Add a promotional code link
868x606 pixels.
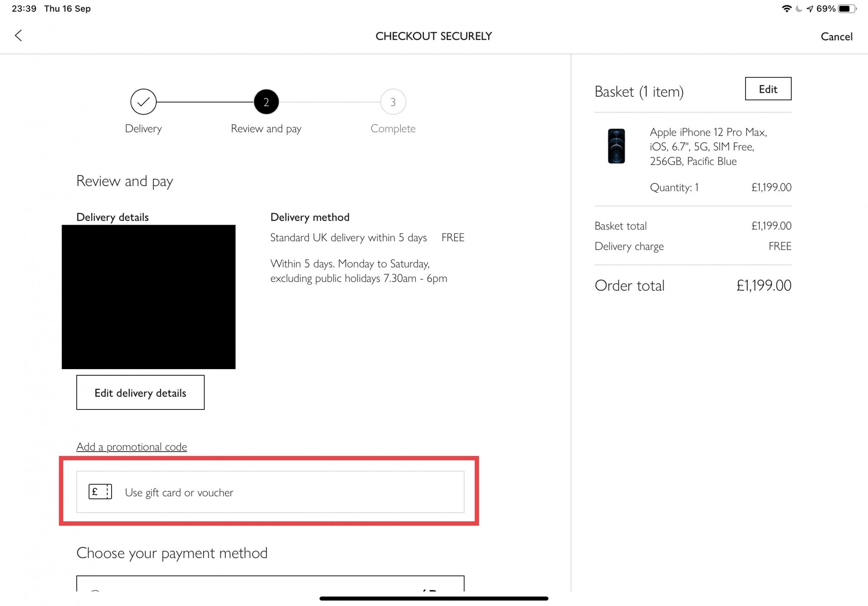[x=132, y=446]
